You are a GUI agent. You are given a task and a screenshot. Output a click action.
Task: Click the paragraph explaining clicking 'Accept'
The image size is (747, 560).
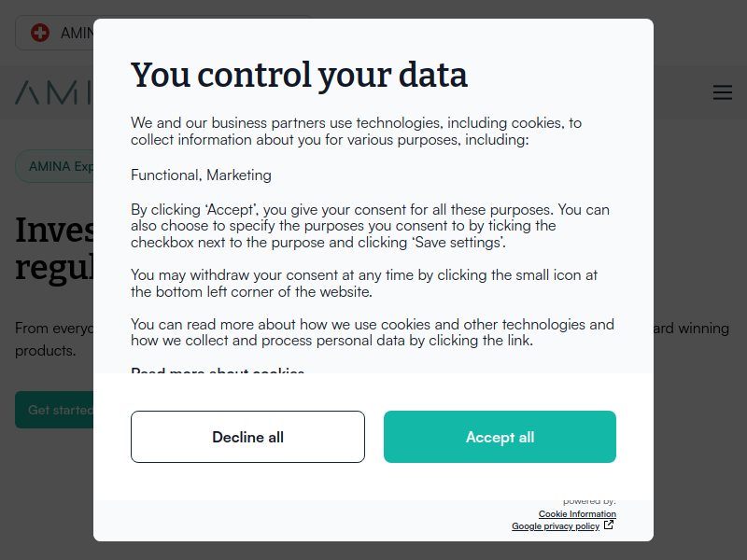(370, 226)
